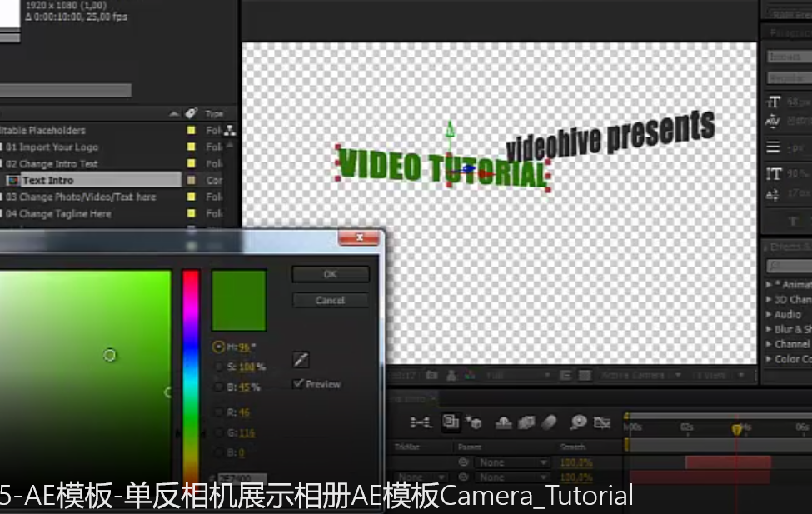The width and height of the screenshot is (812, 514).
Task: Enable Draft 3D in the timeline
Action: tap(474, 423)
